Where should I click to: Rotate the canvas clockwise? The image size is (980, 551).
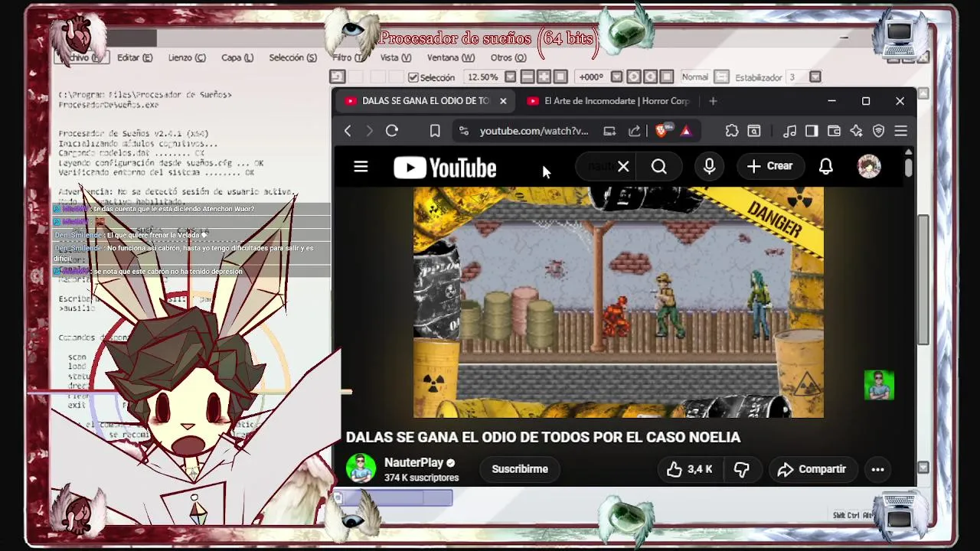pos(650,77)
